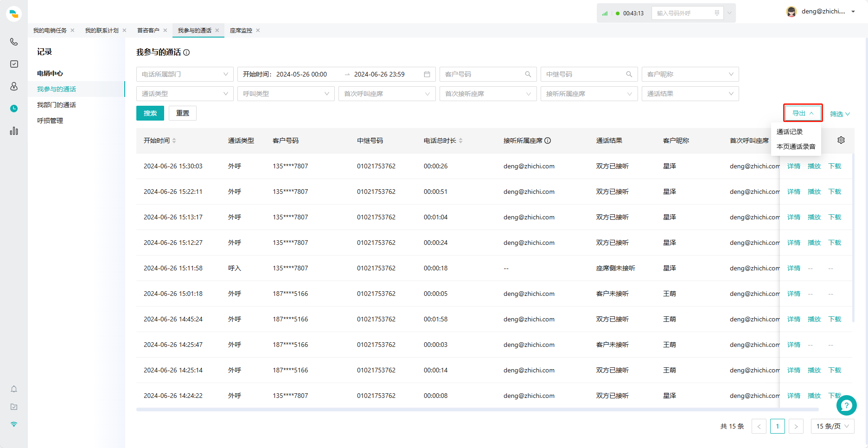Click 下载 for the 15:13:17 call

(x=835, y=217)
